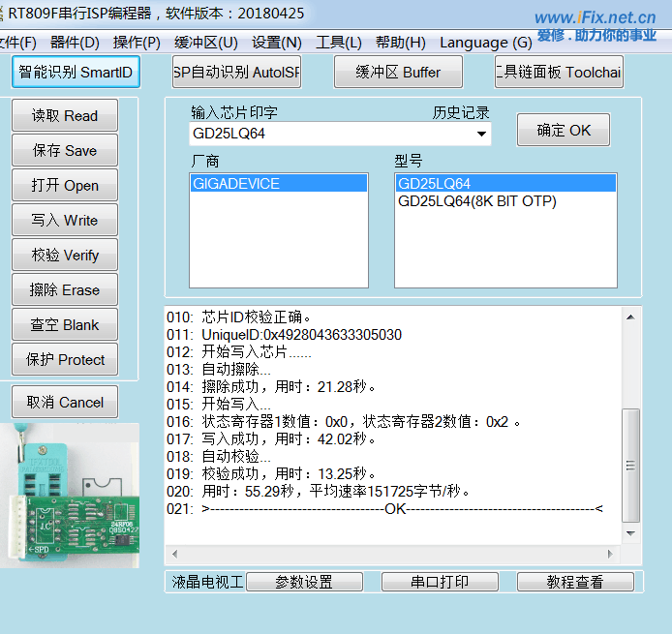Open the 设置(N) menu

click(x=277, y=43)
